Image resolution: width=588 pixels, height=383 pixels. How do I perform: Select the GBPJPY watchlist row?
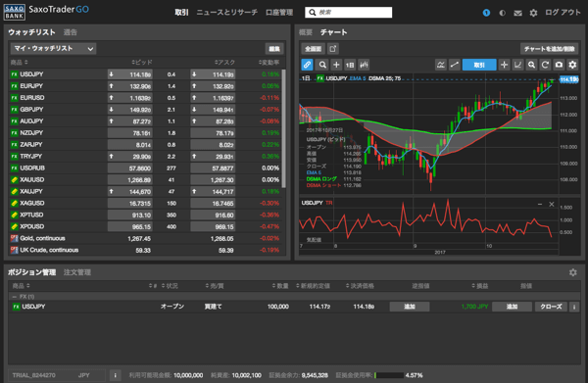pos(145,110)
